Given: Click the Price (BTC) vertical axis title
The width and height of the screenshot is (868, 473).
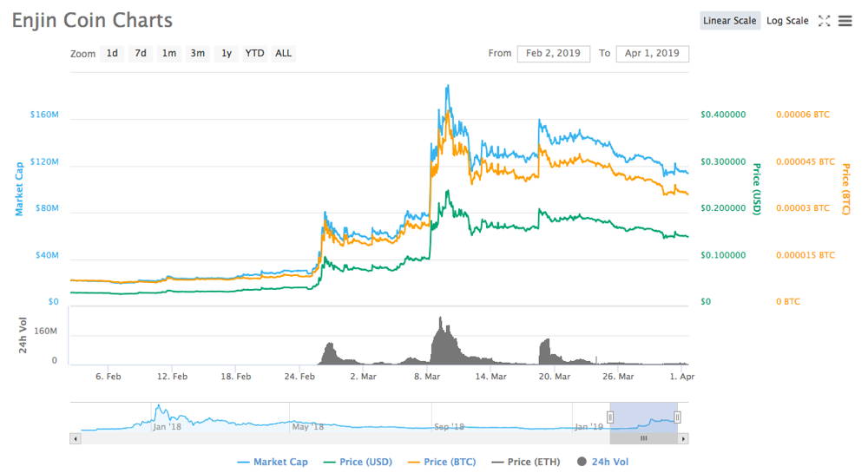Looking at the screenshot, I should [845, 189].
